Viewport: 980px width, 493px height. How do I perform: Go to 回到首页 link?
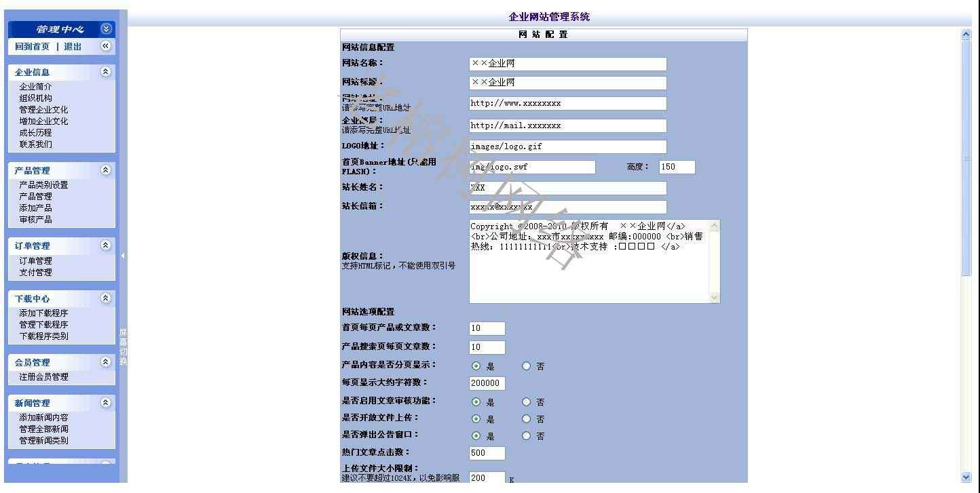(32, 47)
